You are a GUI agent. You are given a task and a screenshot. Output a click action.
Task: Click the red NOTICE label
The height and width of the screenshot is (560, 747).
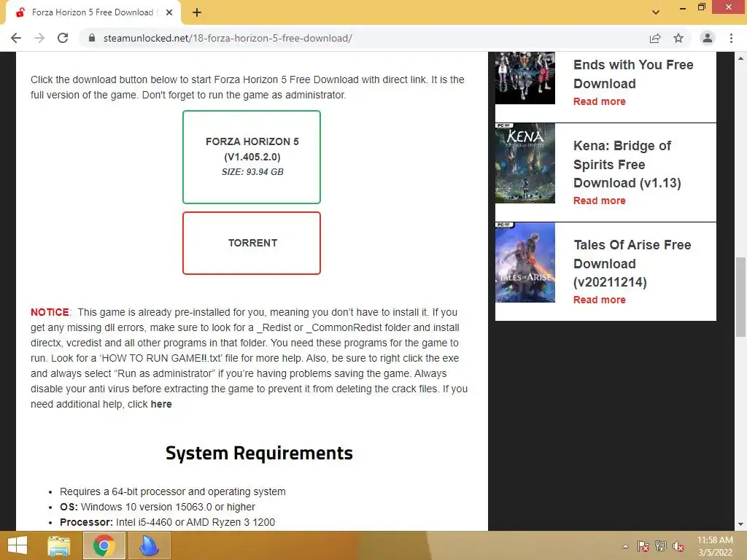tap(50, 312)
